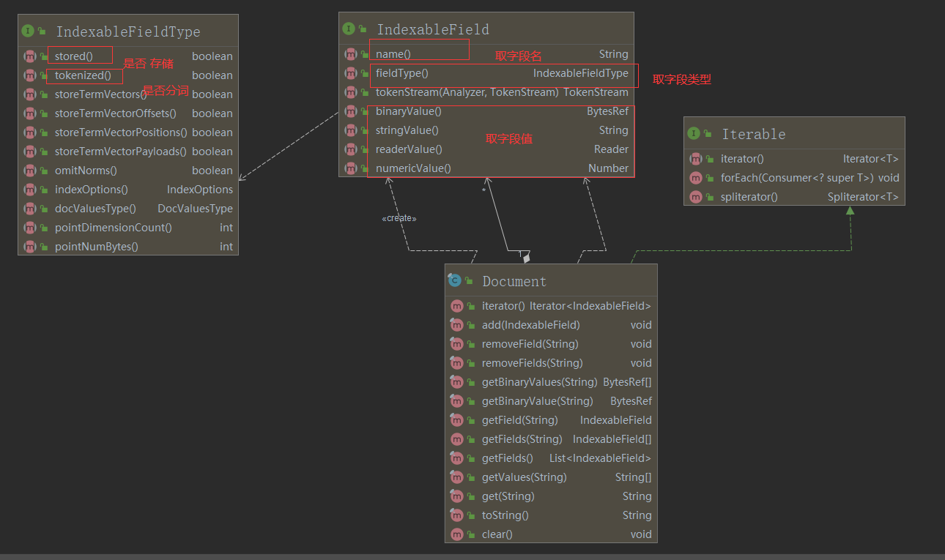Click the method icon beside add(IndexableField)
Image resolution: width=945 pixels, height=560 pixels.
[458, 324]
